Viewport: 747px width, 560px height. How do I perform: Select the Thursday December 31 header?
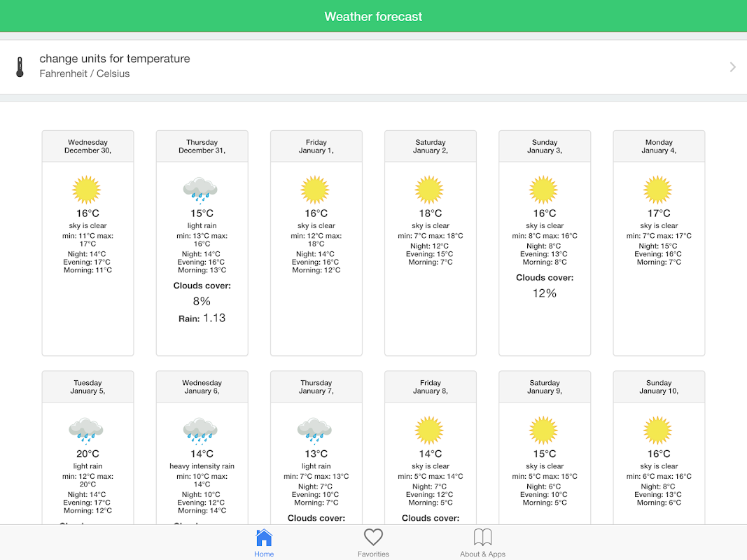202,146
